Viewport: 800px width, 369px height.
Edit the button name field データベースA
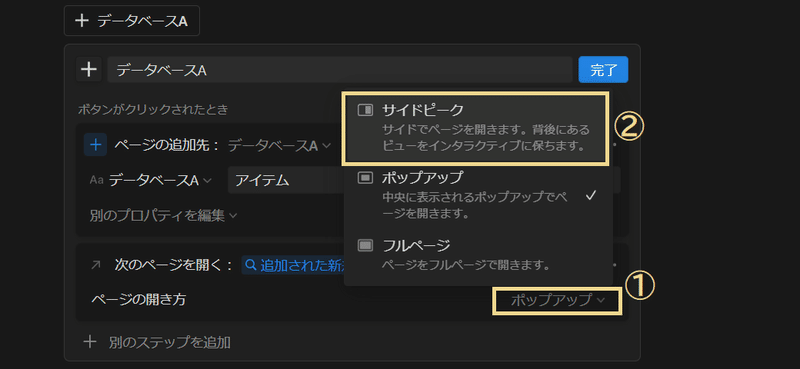340,70
